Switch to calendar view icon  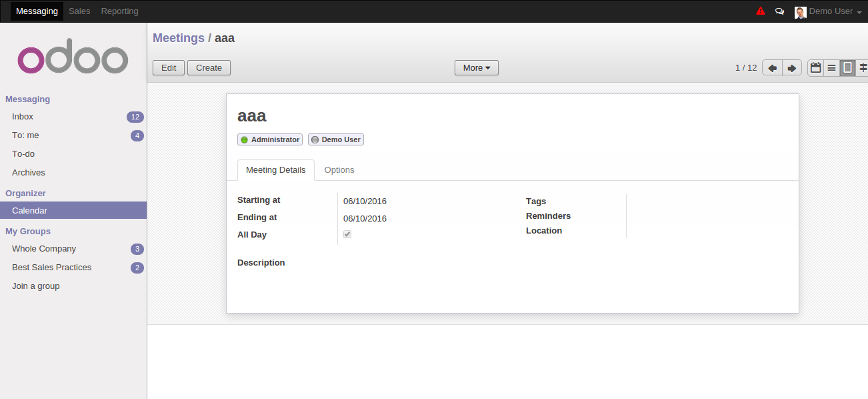coord(815,68)
